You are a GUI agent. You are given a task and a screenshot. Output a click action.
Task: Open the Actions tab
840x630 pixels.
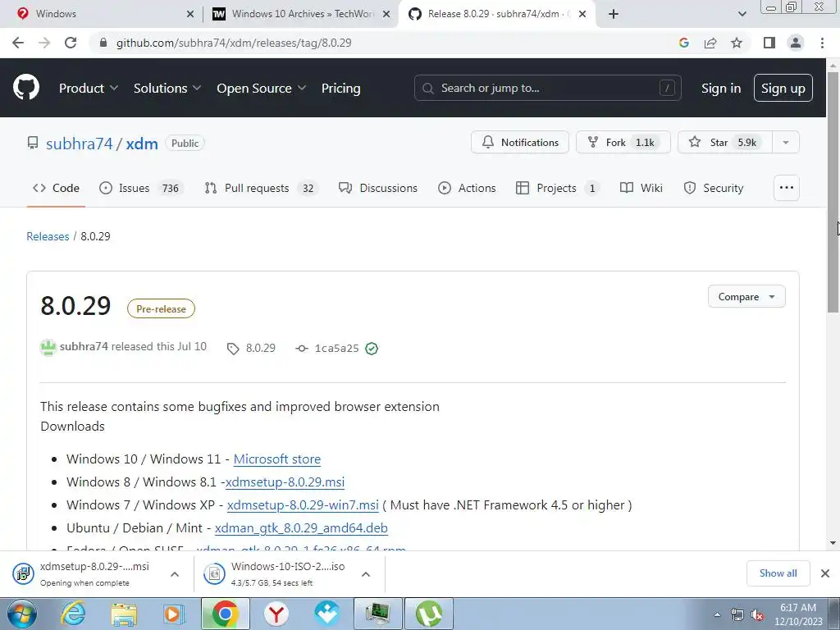point(467,188)
